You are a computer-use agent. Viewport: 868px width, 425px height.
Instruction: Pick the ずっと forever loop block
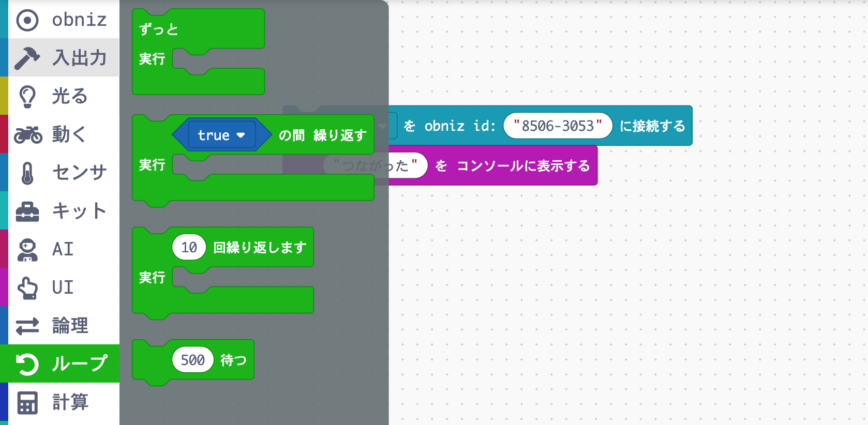pyautogui.click(x=158, y=29)
